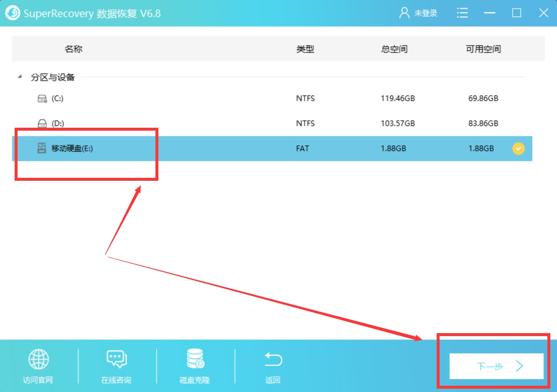Click the 类型 column header
This screenshot has height=392, width=557.
pyautogui.click(x=305, y=49)
